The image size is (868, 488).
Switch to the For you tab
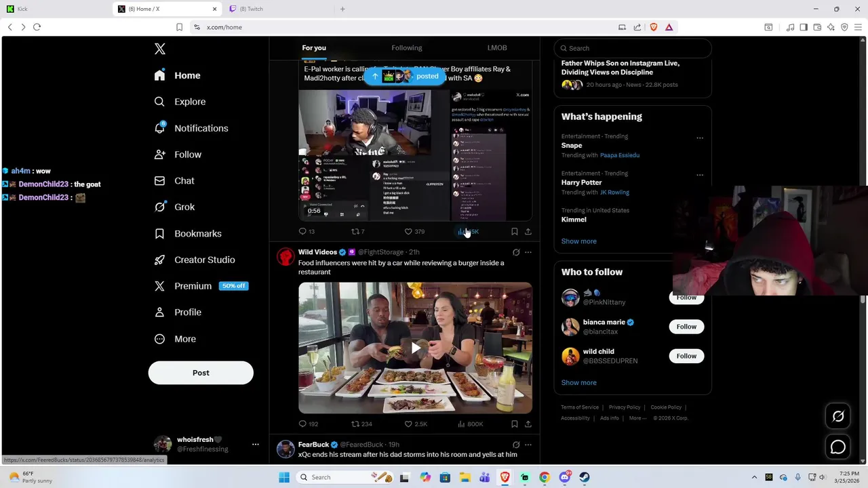tap(314, 48)
